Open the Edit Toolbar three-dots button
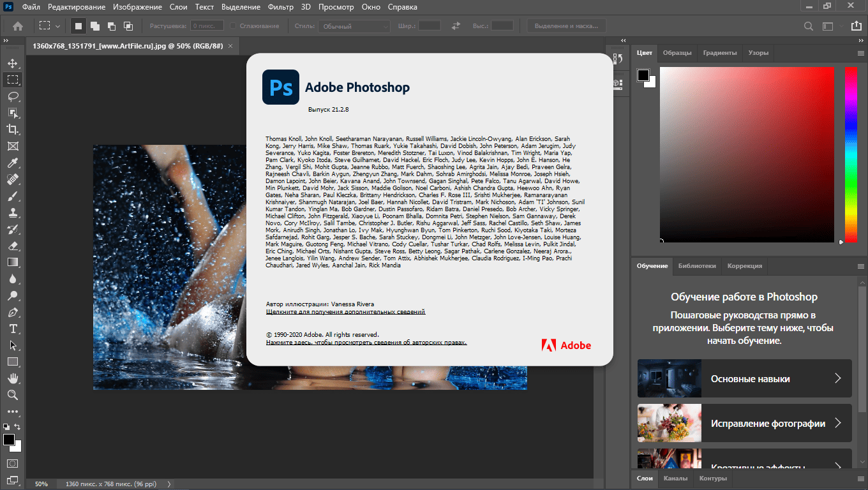The width and height of the screenshot is (868, 490). [13, 412]
